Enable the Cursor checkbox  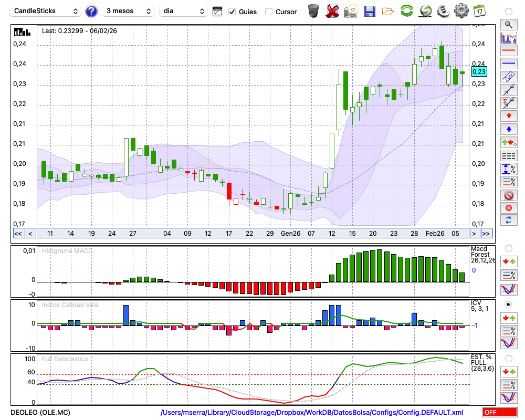tap(269, 12)
